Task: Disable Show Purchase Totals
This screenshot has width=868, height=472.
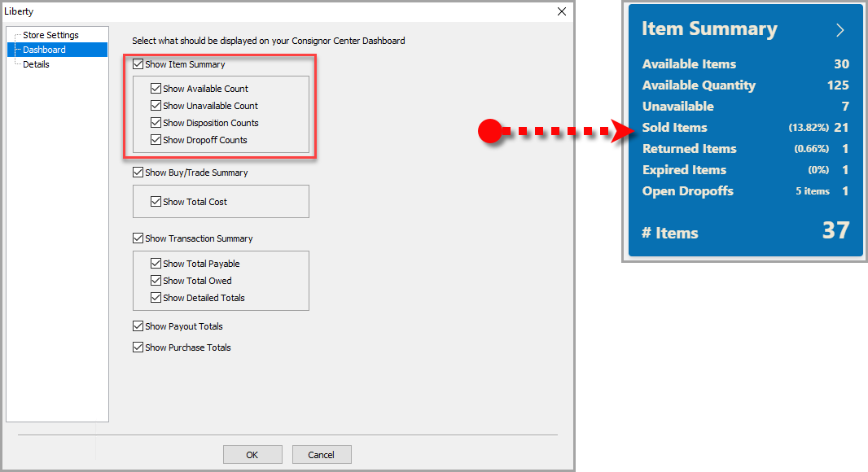Action: point(138,347)
